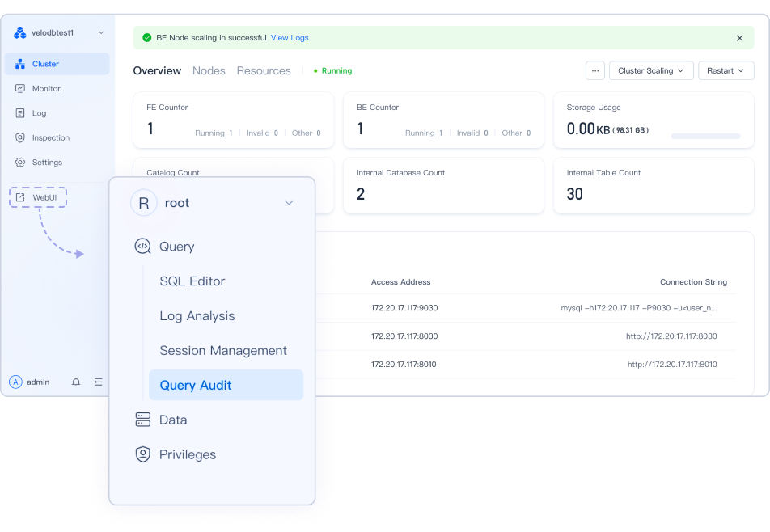Switch to the Nodes tab
Viewport: 770px width, 532px height.
click(x=209, y=71)
